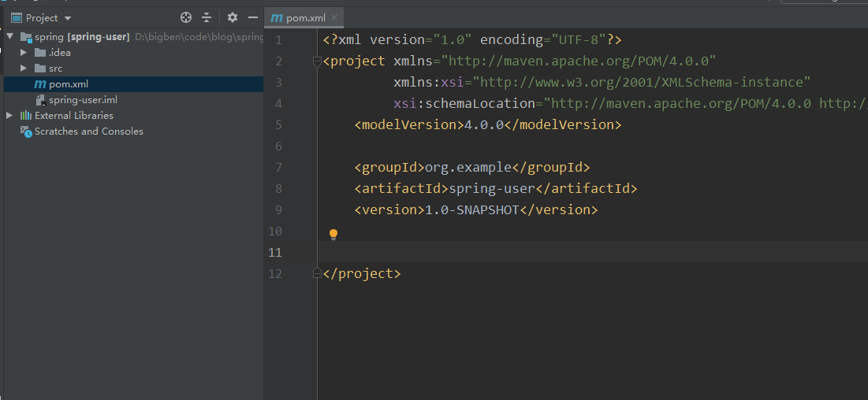Click the locate/scroll from source icon
Viewport: 868px width, 400px height.
(x=186, y=17)
